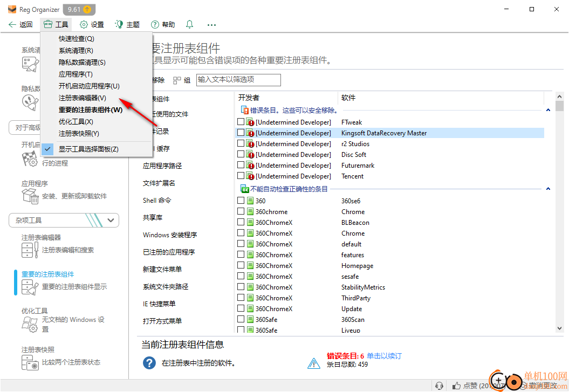Check the BLBeacon entry checkbox
The image size is (569, 392).
pyautogui.click(x=241, y=222)
